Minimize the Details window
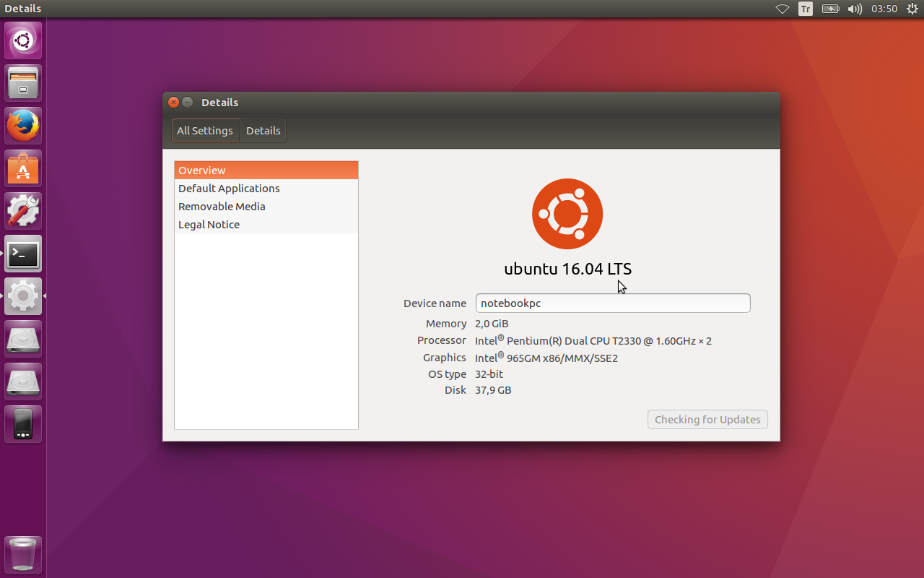Screen dimensions: 924x578 click(188, 103)
